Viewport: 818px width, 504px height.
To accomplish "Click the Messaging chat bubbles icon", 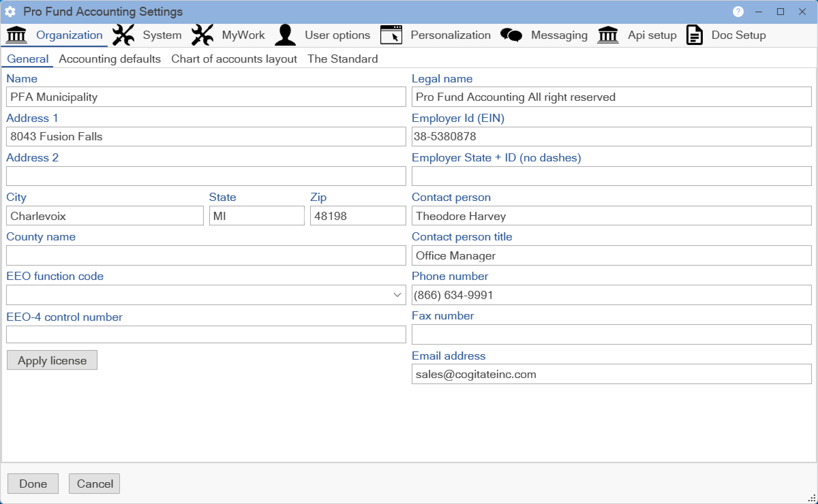I will point(511,35).
